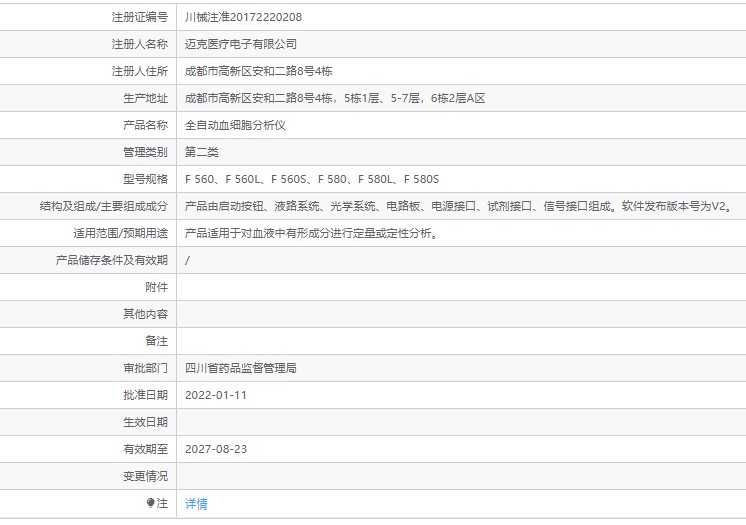
Task: Click the 注册人住所 label
Action: click(140, 71)
